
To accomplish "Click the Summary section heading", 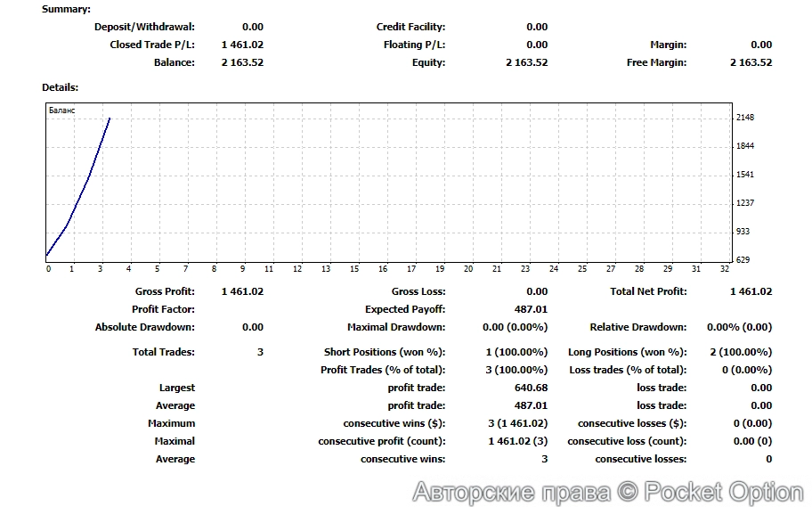I will (x=66, y=9).
